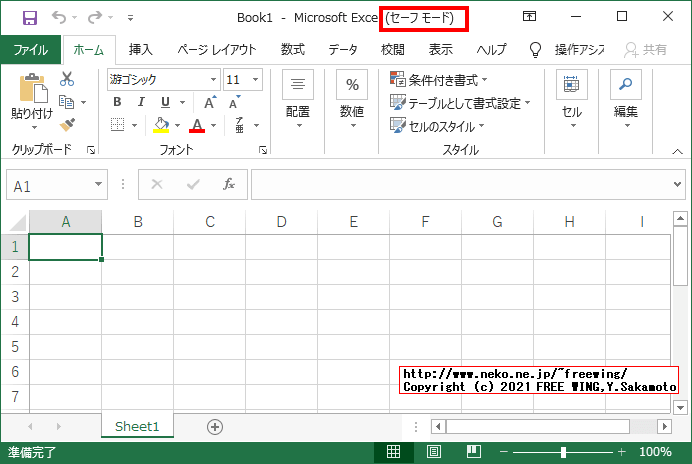Save the workbook with the floppy icon
This screenshot has width=692, height=464.
click(30, 18)
